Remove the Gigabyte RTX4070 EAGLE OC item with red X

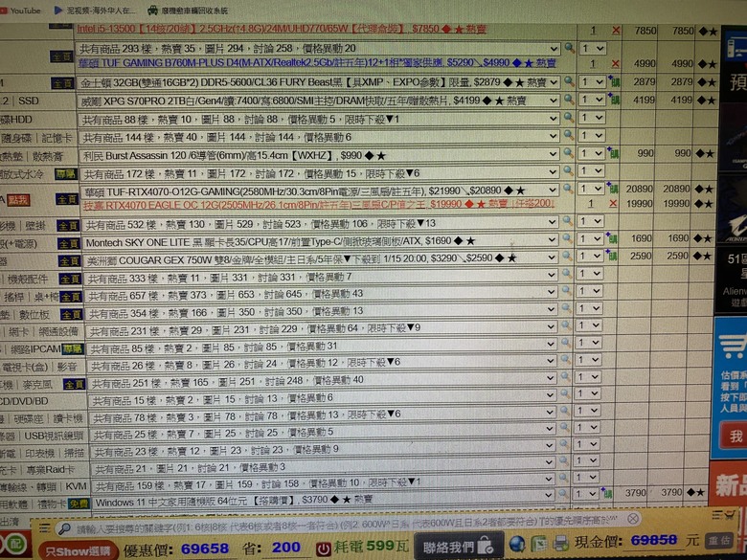(x=613, y=203)
